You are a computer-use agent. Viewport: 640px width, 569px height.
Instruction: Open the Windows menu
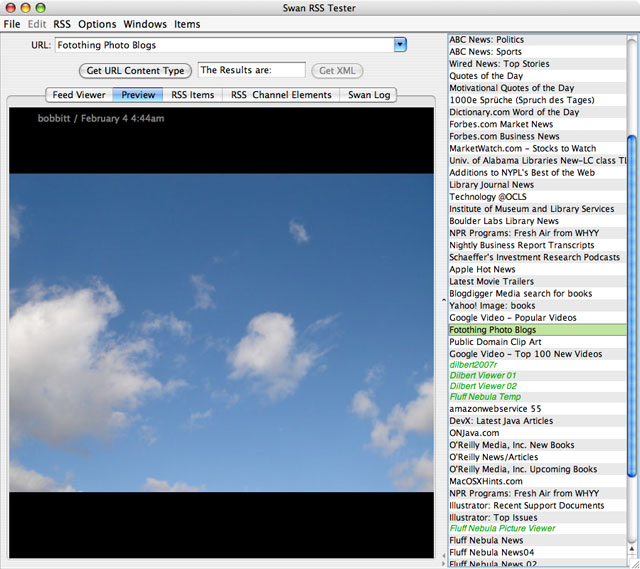pyautogui.click(x=145, y=24)
